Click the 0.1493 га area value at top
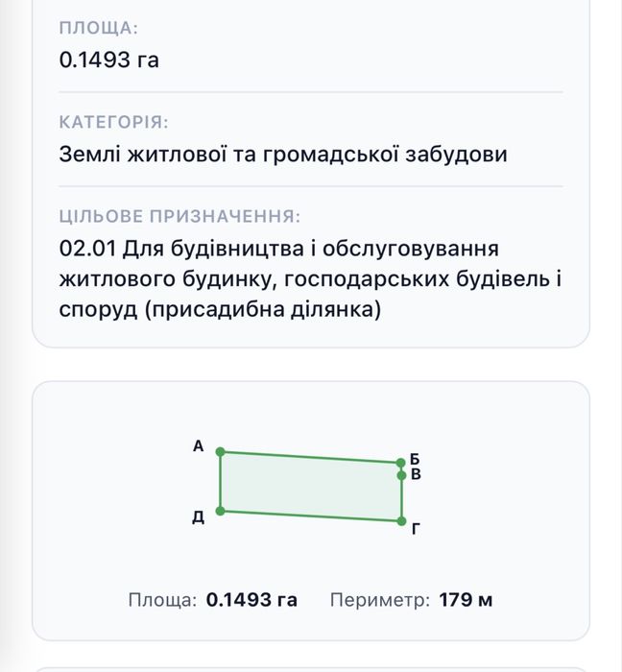 point(108,60)
